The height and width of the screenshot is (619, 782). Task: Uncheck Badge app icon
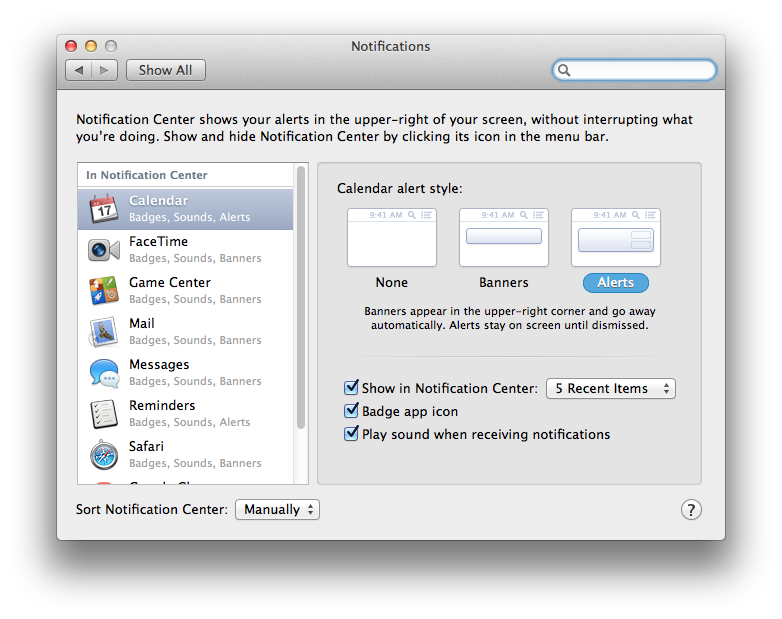[x=351, y=411]
